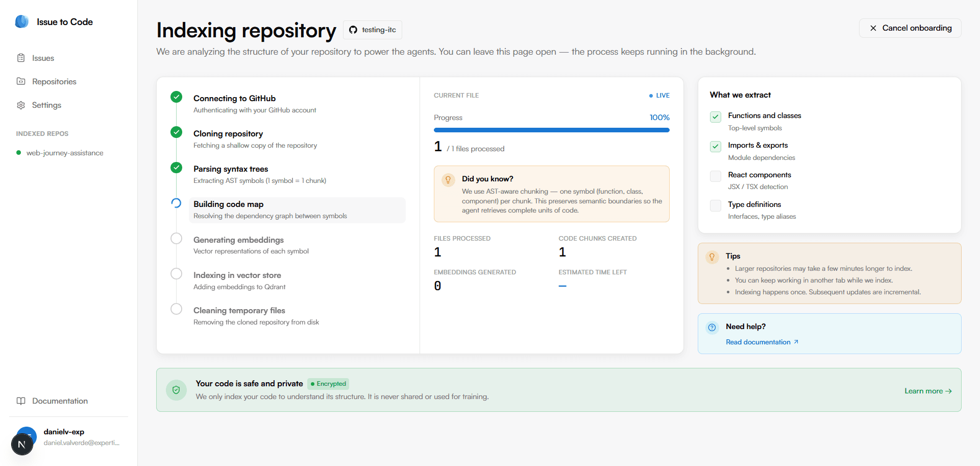Click the testing-itc repository badge
980x466 pixels.
(373, 30)
